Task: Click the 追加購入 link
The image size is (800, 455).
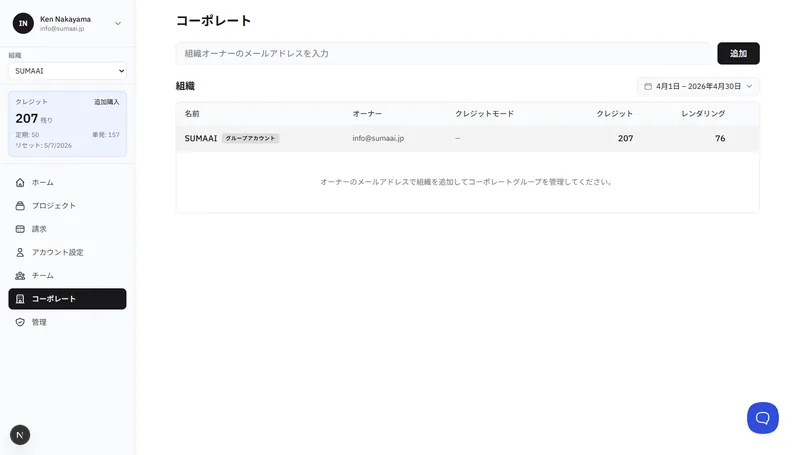Action: point(106,102)
